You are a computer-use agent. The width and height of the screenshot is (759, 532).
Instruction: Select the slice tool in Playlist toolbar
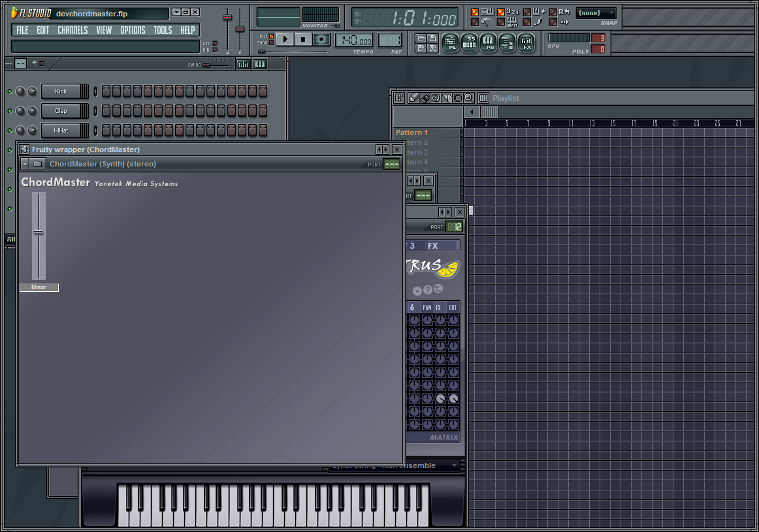446,98
